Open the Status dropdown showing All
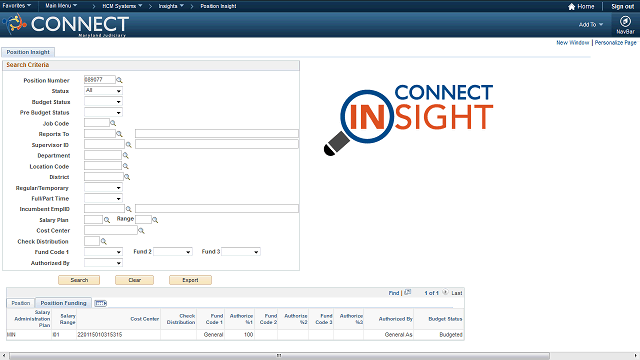640x360 pixels. (x=103, y=91)
